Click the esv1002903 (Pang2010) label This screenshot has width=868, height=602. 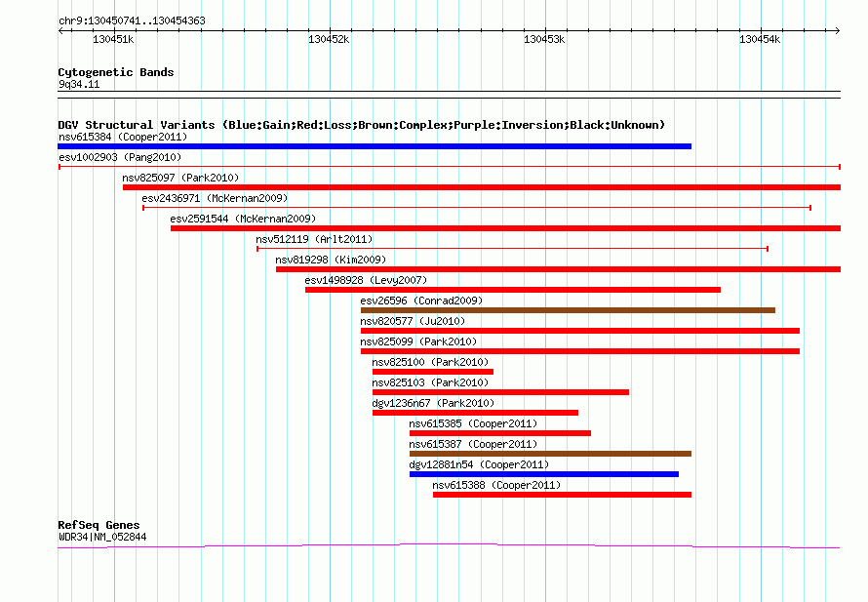pos(120,157)
